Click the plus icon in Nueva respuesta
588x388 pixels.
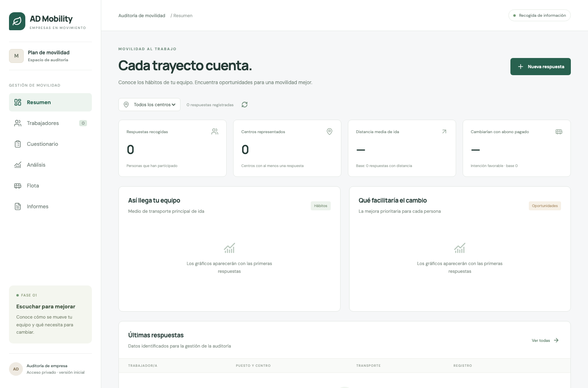tap(521, 67)
